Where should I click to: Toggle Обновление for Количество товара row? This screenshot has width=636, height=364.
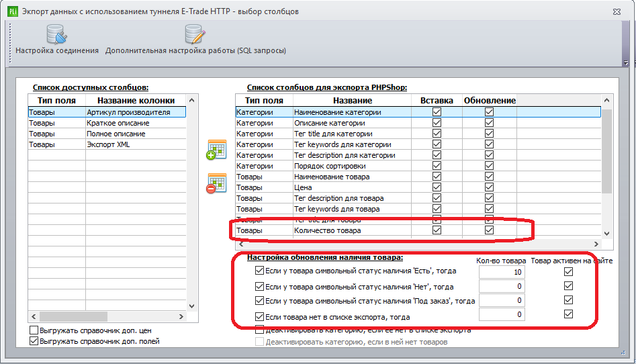(489, 230)
